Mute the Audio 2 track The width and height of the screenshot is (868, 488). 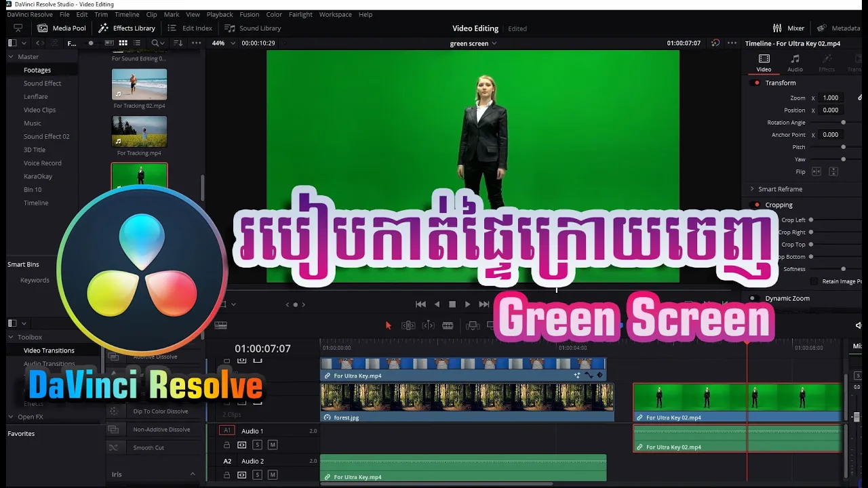coord(273,475)
